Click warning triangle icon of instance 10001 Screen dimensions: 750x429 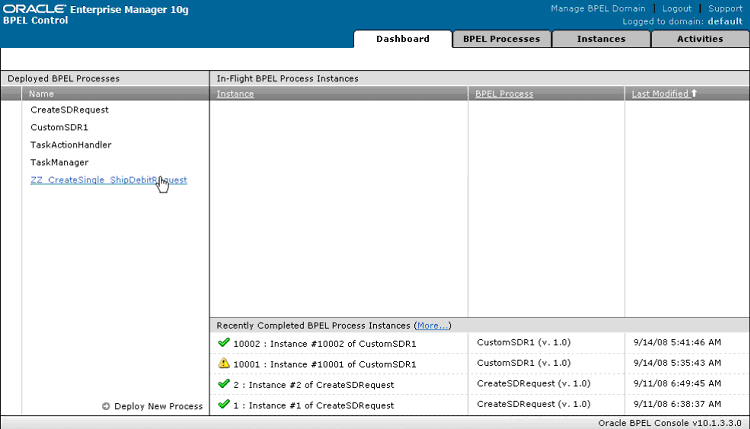[223, 363]
